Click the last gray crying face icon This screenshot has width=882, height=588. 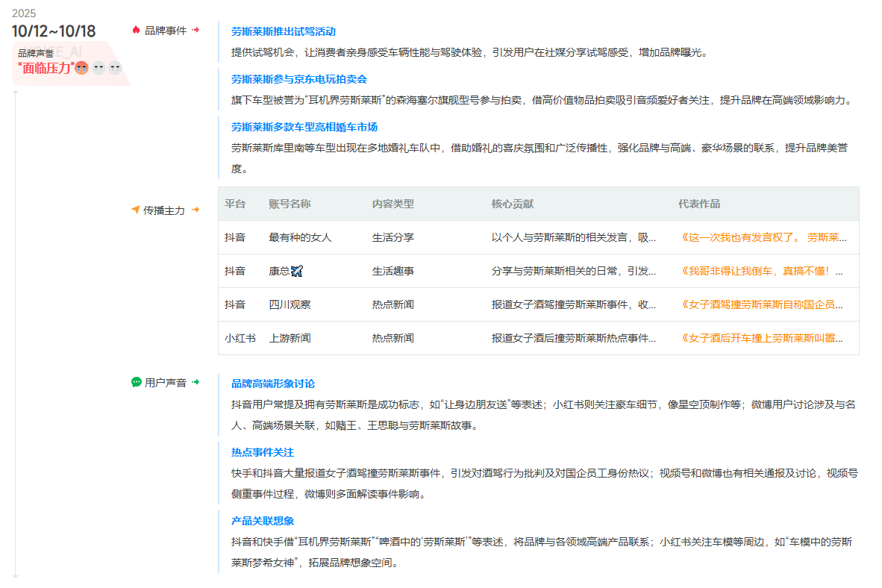114,68
